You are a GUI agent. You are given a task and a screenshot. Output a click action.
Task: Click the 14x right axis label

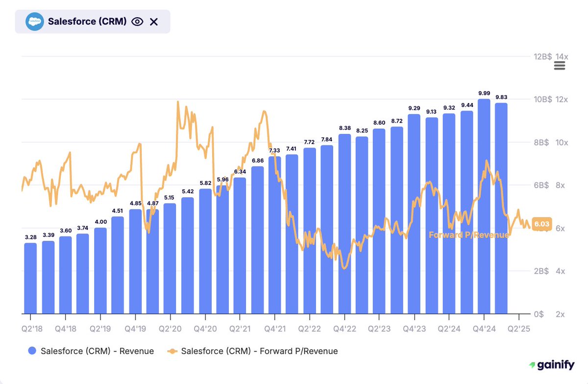tap(562, 56)
